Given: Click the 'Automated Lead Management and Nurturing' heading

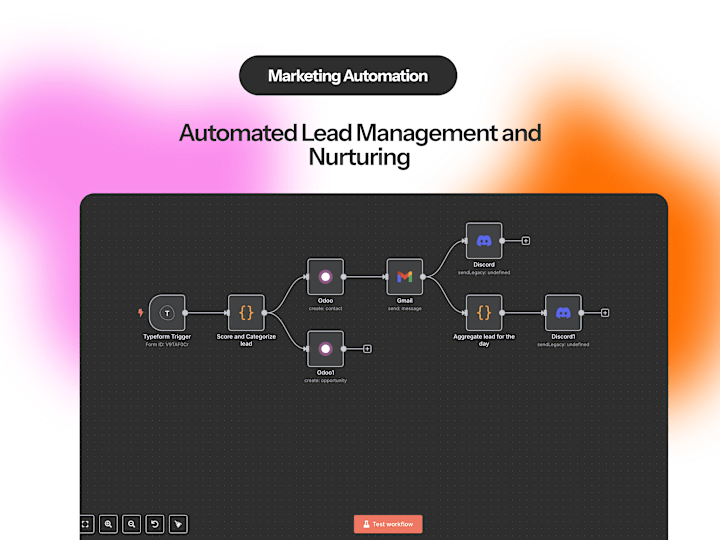Looking at the screenshot, I should coord(360,145).
